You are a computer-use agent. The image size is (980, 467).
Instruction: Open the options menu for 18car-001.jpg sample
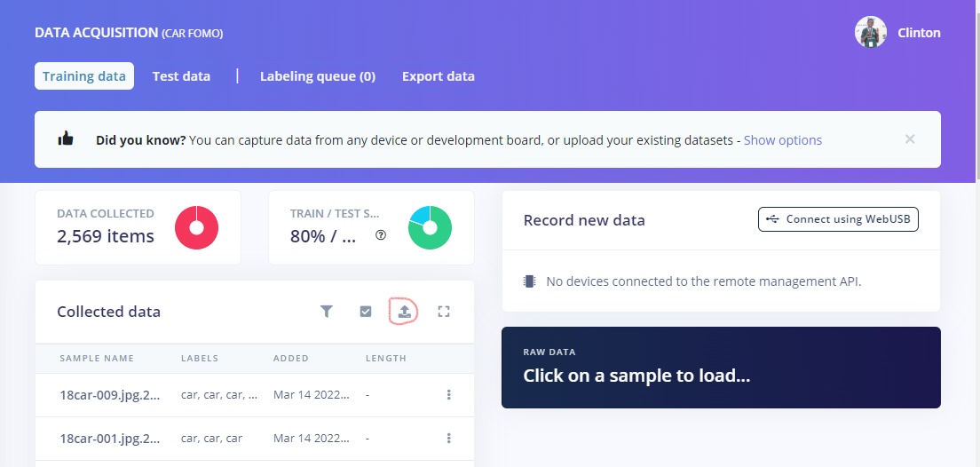[449, 439]
